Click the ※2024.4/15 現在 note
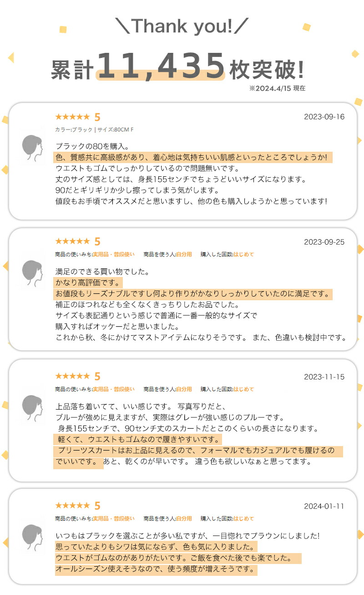364x595 pixels. click(277, 88)
